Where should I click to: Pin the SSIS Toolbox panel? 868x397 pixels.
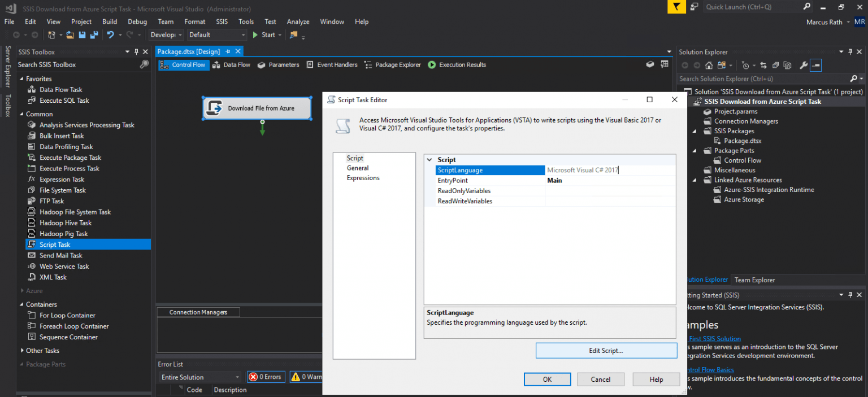136,51
